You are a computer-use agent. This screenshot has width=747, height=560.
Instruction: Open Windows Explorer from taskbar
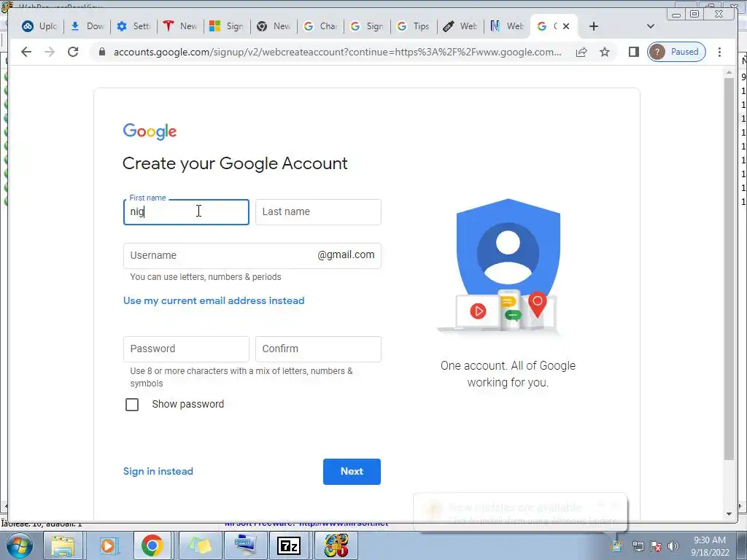(63, 545)
